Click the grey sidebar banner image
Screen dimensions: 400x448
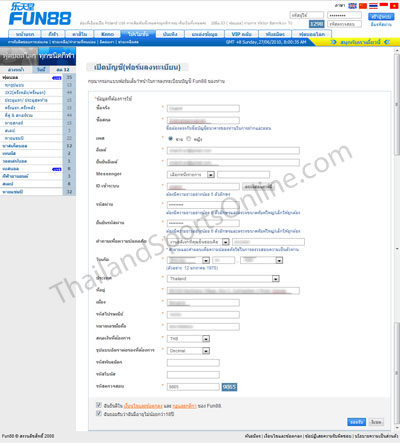click(19, 56)
